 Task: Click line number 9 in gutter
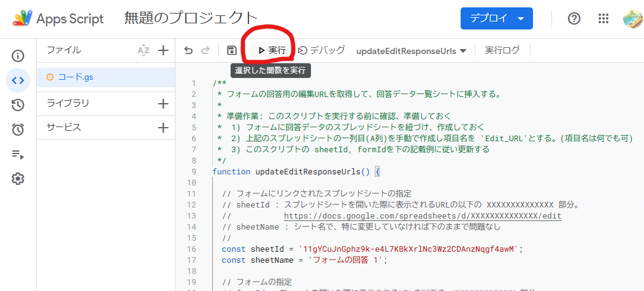[x=194, y=171]
